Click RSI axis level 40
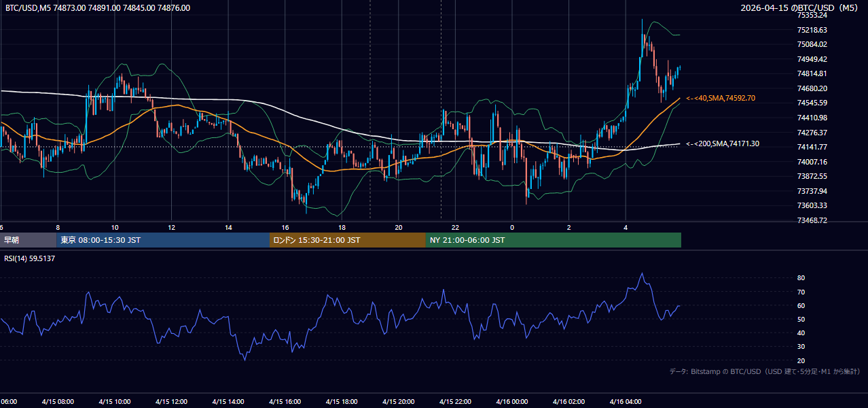This screenshot has height=408, width=868. (x=801, y=333)
